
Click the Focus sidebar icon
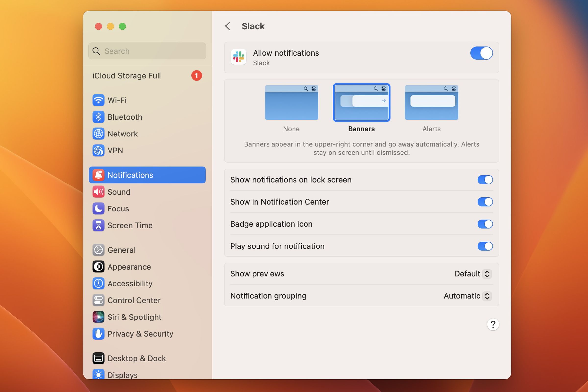[x=98, y=208]
